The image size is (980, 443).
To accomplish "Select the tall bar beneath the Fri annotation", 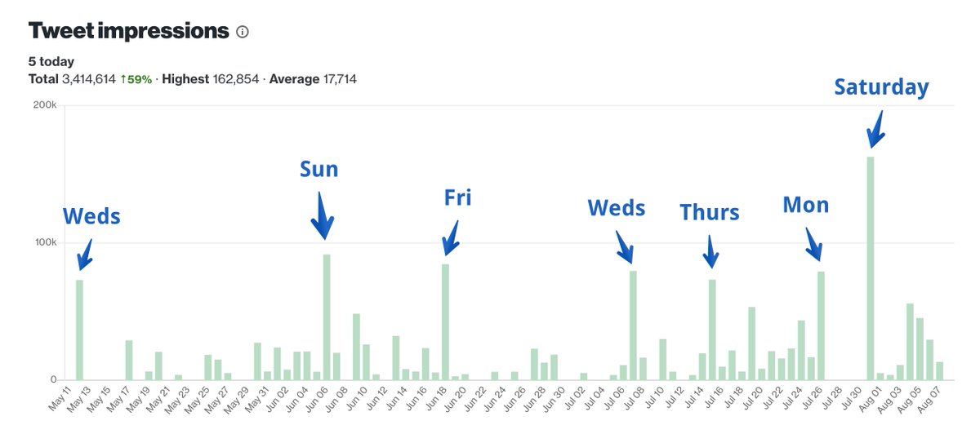I will pos(445,321).
